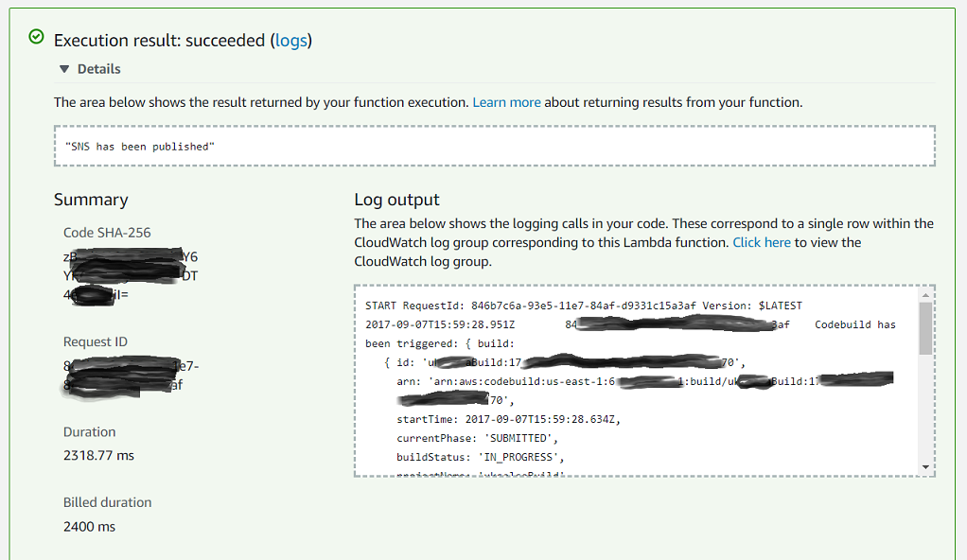This screenshot has height=560, width=967.
Task: Click the Details section label
Action: [98, 69]
